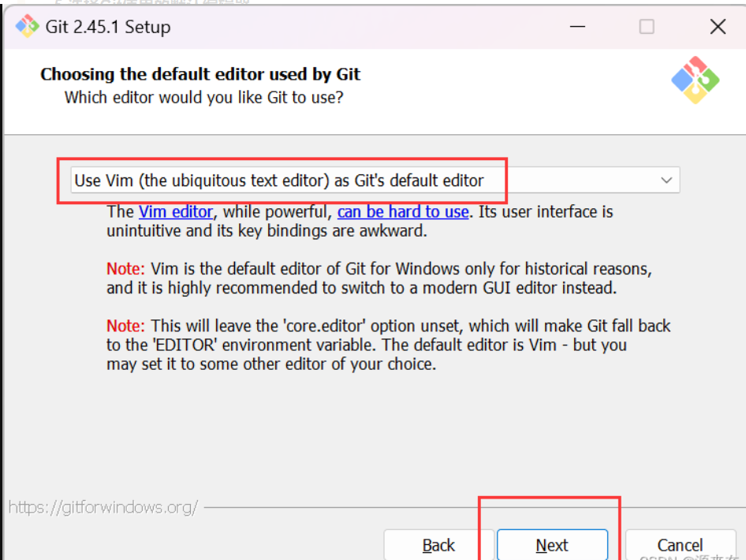Cancel the Git setup
This screenshot has width=746, height=560.
pos(681,545)
